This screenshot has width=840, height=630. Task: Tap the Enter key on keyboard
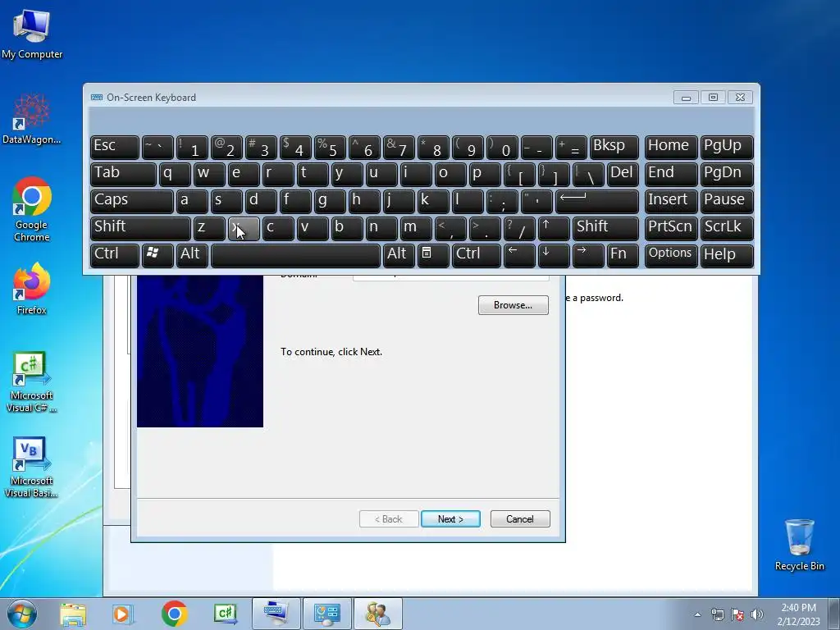[x=597, y=202]
